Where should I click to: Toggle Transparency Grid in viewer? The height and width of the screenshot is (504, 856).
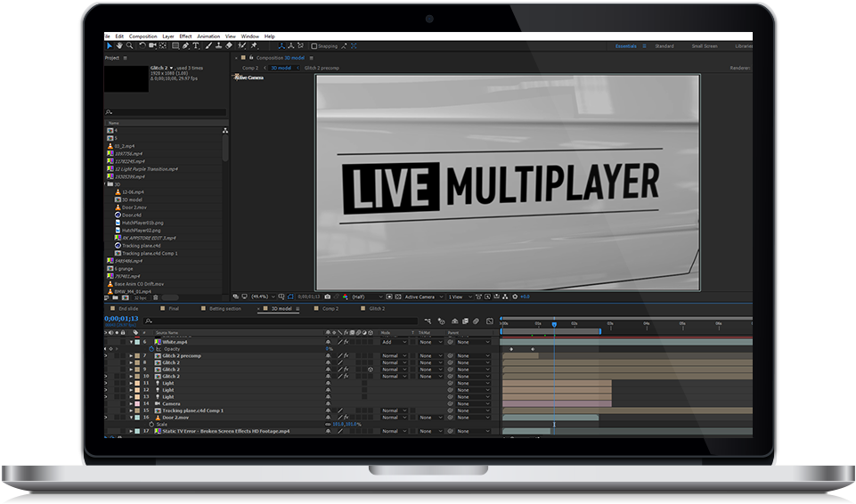pyautogui.click(x=398, y=297)
